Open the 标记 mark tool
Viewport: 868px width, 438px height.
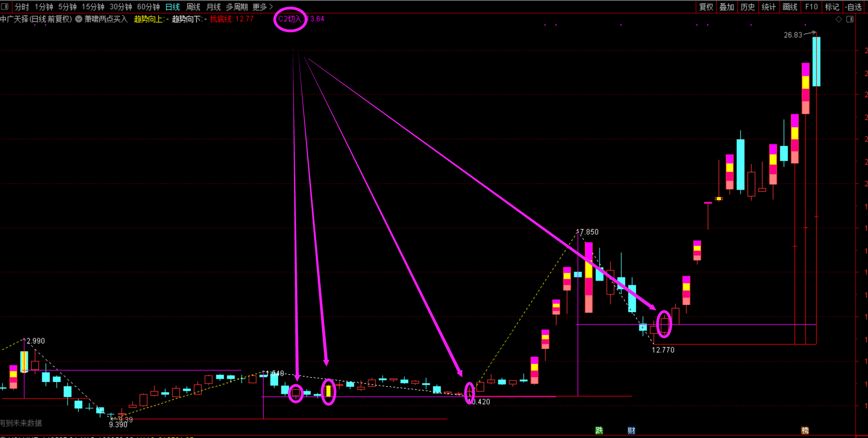point(832,7)
